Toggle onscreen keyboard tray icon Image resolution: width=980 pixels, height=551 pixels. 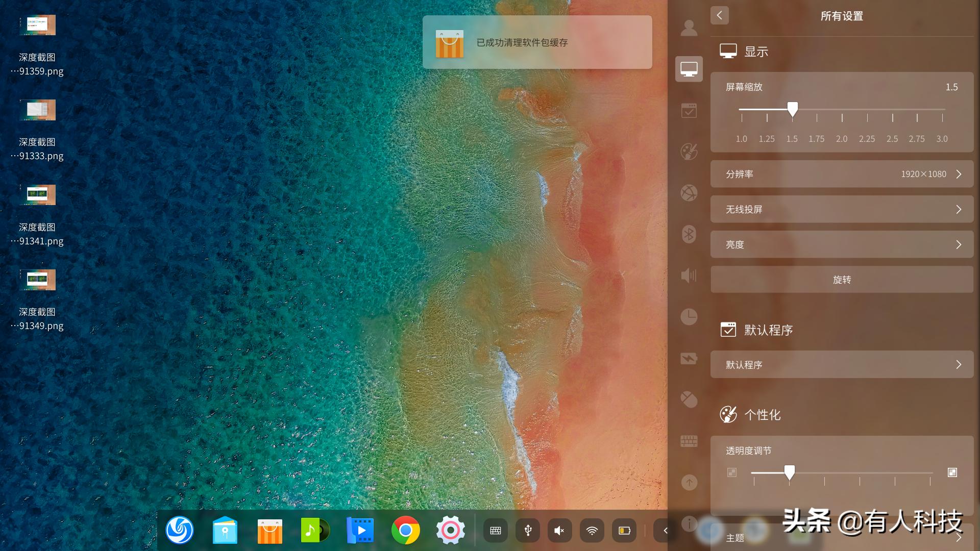click(495, 531)
